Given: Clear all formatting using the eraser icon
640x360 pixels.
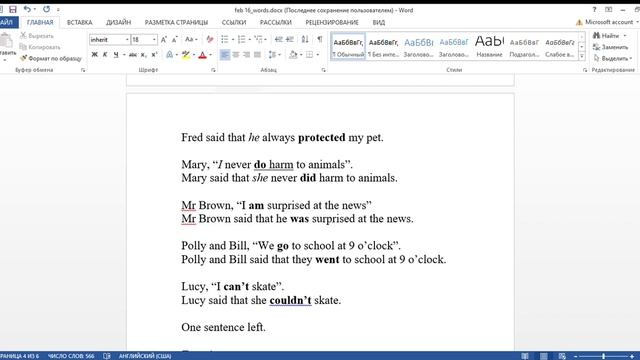Looking at the screenshot, I should [210, 40].
